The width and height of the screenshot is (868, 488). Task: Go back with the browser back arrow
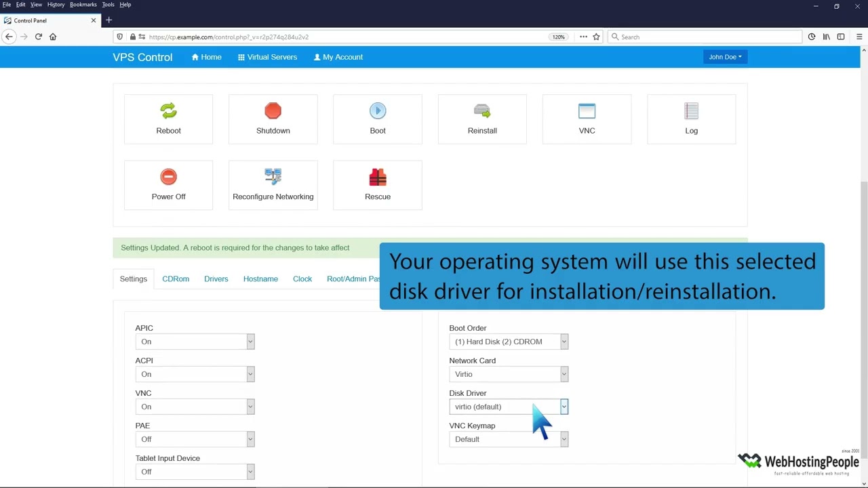(x=9, y=37)
